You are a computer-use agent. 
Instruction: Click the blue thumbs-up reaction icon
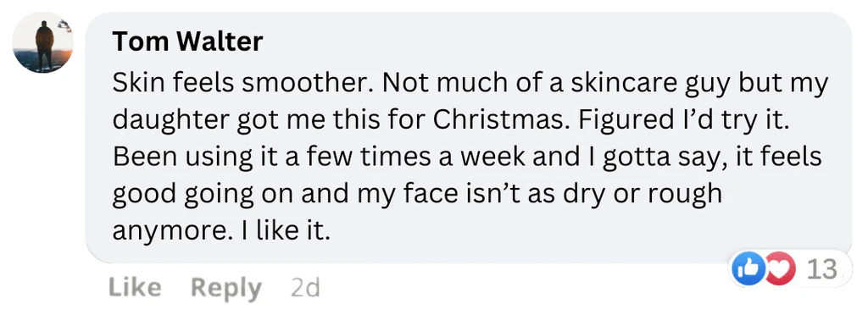click(749, 268)
